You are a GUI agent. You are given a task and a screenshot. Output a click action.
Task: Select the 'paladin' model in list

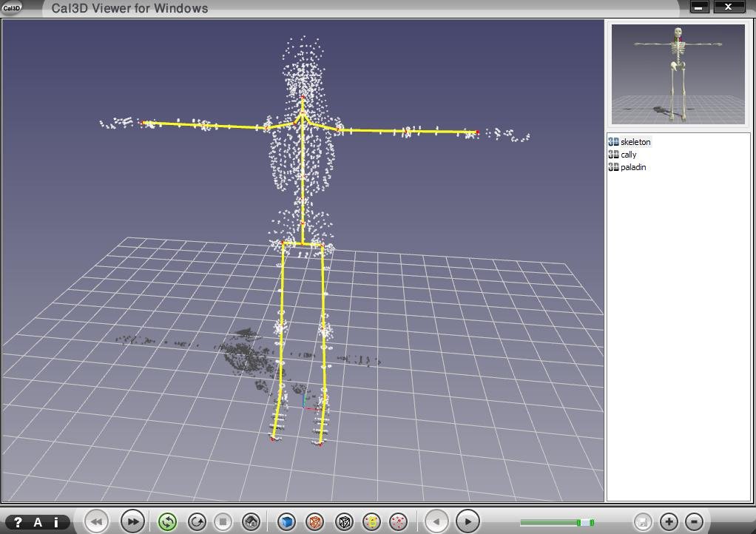coord(633,167)
